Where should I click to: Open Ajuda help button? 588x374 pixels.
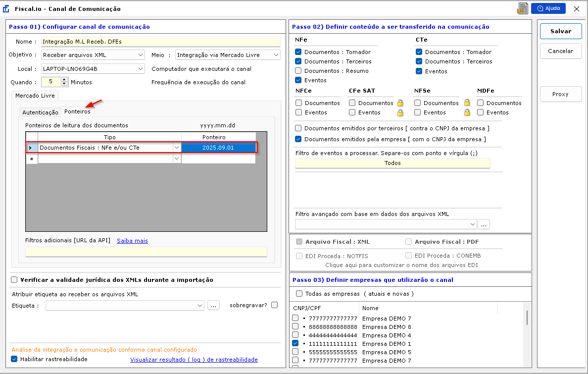548,9
